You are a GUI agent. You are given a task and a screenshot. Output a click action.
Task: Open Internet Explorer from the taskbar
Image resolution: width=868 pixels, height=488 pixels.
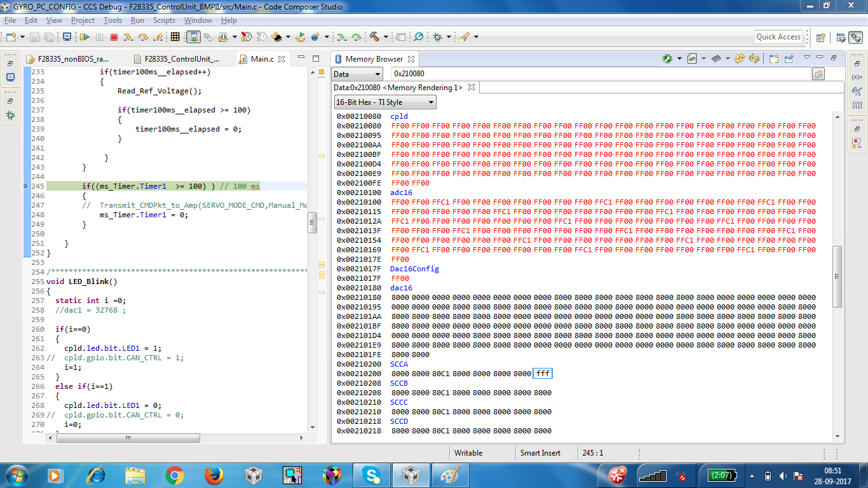coord(97,475)
